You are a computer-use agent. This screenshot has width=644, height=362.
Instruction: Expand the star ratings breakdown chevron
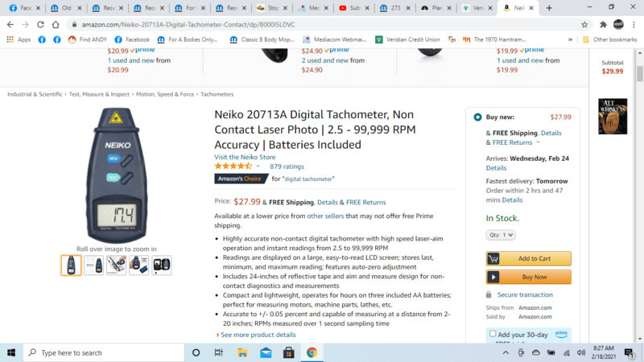pos(258,167)
